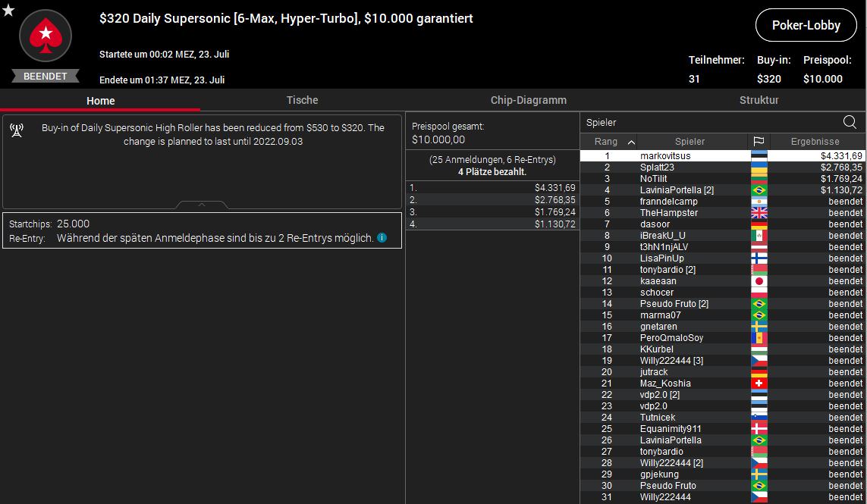867x504 pixels.
Task: Sort players by country flag column
Action: pos(758,142)
